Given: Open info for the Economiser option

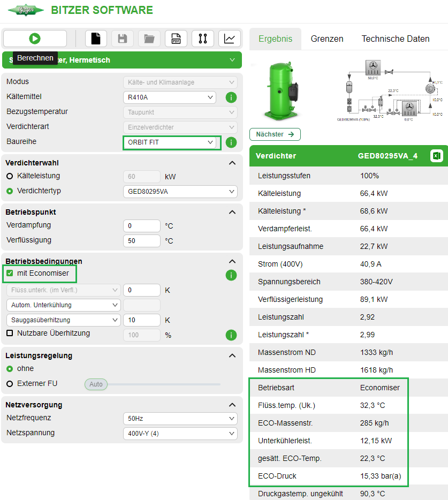Looking at the screenshot, I should [x=231, y=275].
